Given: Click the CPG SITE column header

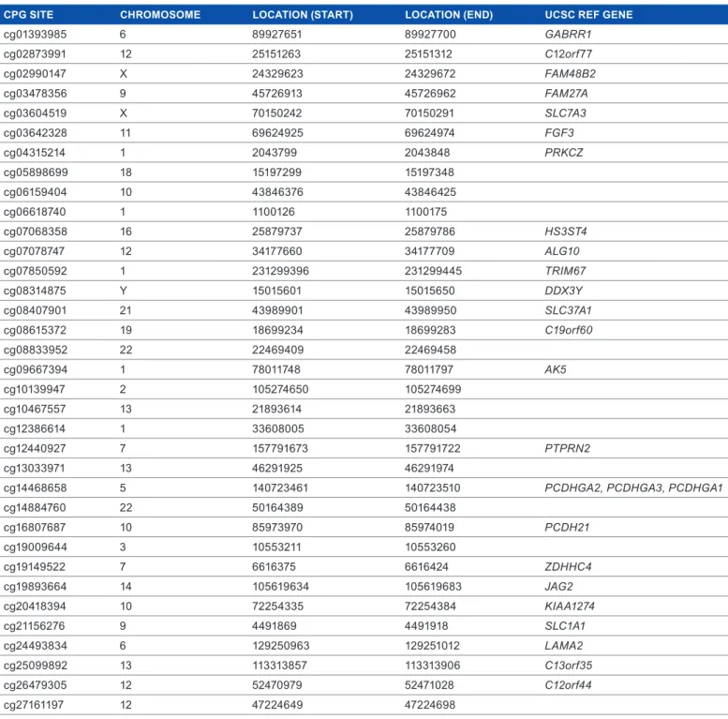Looking at the screenshot, I should click(x=28, y=15).
